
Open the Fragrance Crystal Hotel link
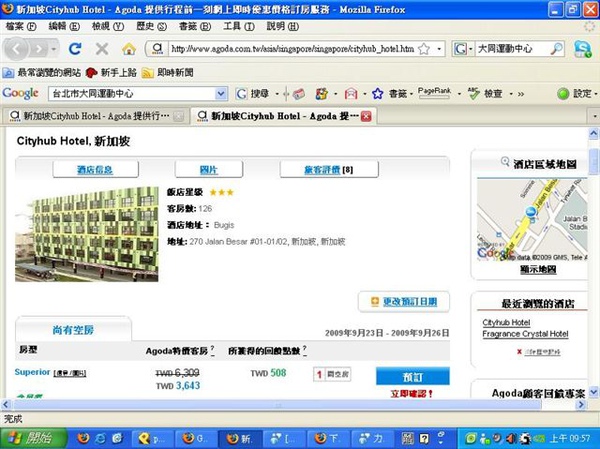(x=525, y=334)
